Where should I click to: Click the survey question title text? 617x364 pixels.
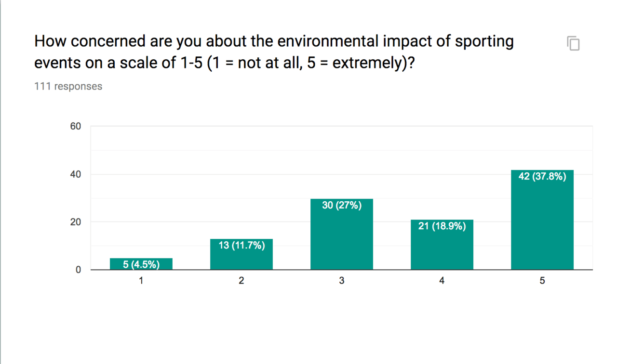click(274, 52)
